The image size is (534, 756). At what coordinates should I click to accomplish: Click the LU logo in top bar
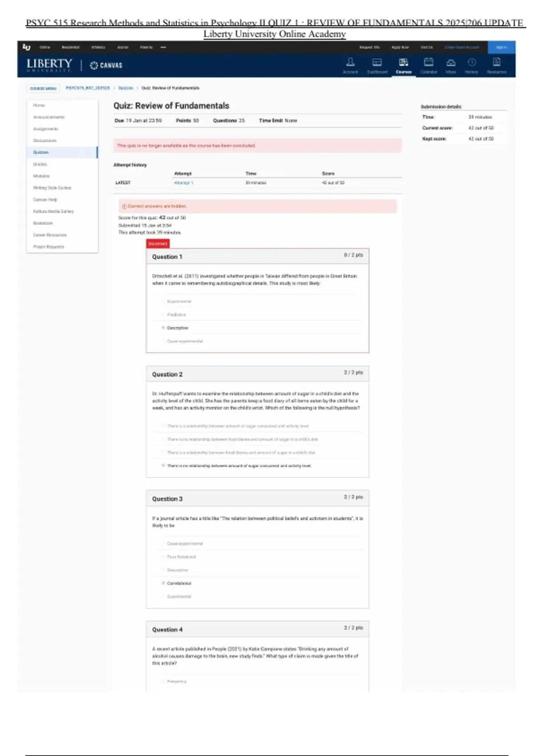click(x=27, y=47)
